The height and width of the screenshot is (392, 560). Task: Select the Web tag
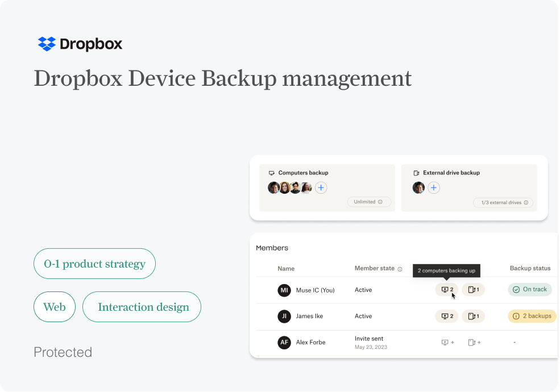coord(55,307)
